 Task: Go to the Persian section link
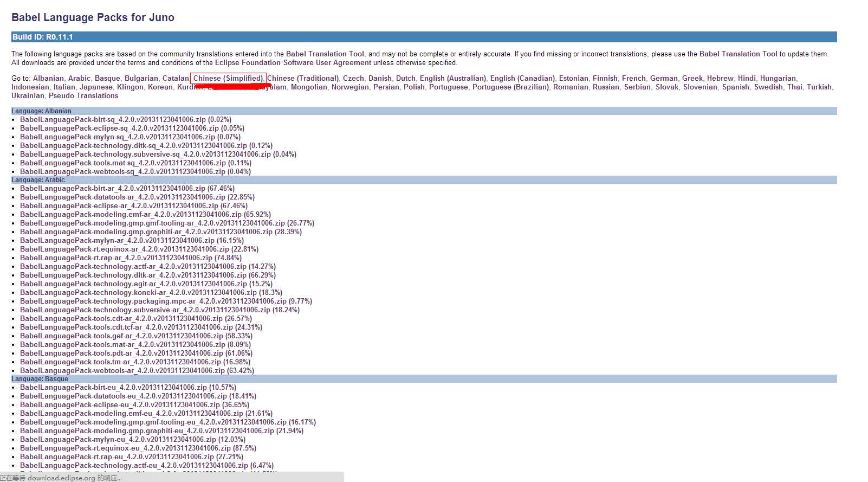tap(386, 87)
